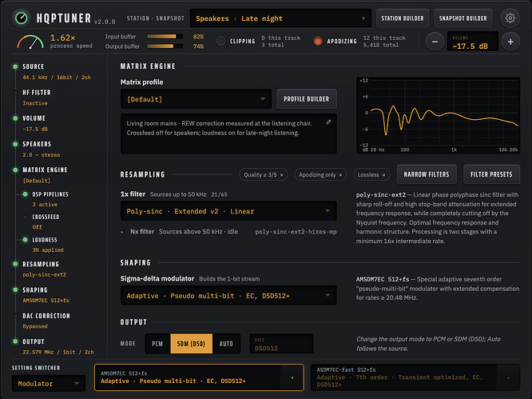
Task: Click the Narrow Filters button
Action: (427, 174)
